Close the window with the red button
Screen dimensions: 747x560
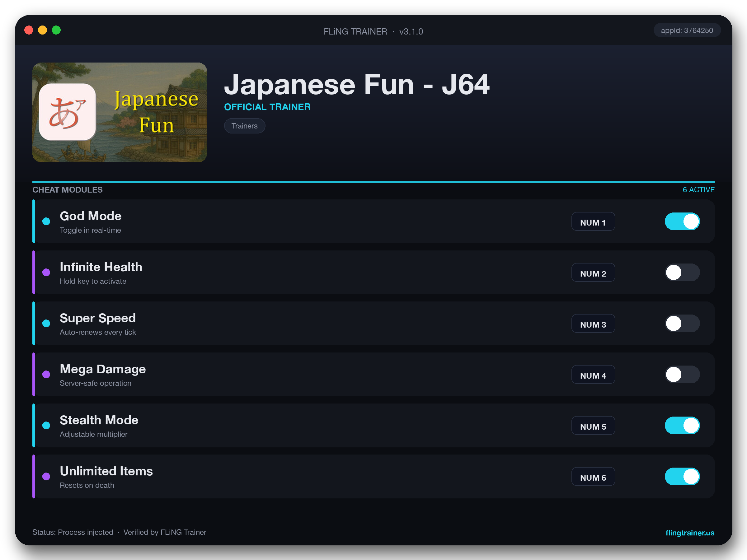29,30
